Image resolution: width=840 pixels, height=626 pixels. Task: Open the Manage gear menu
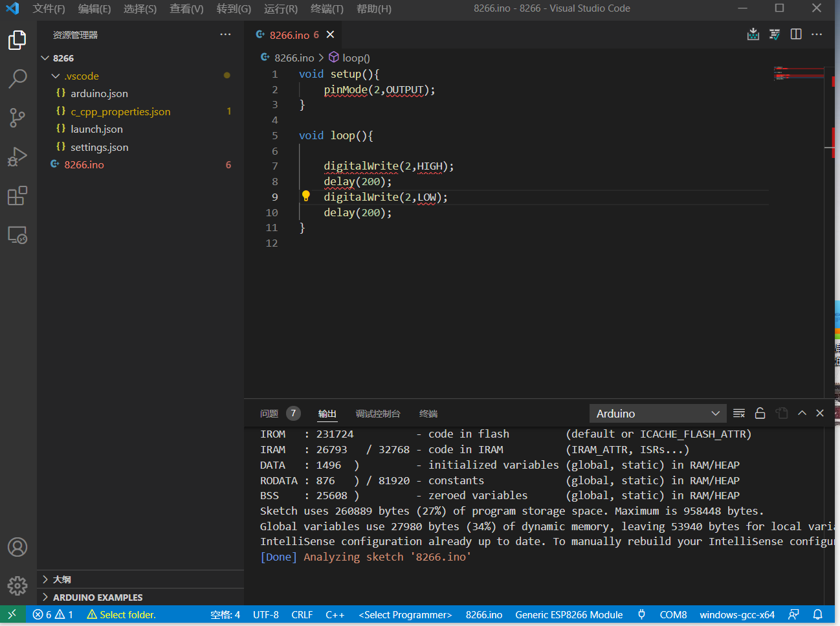[x=17, y=586]
